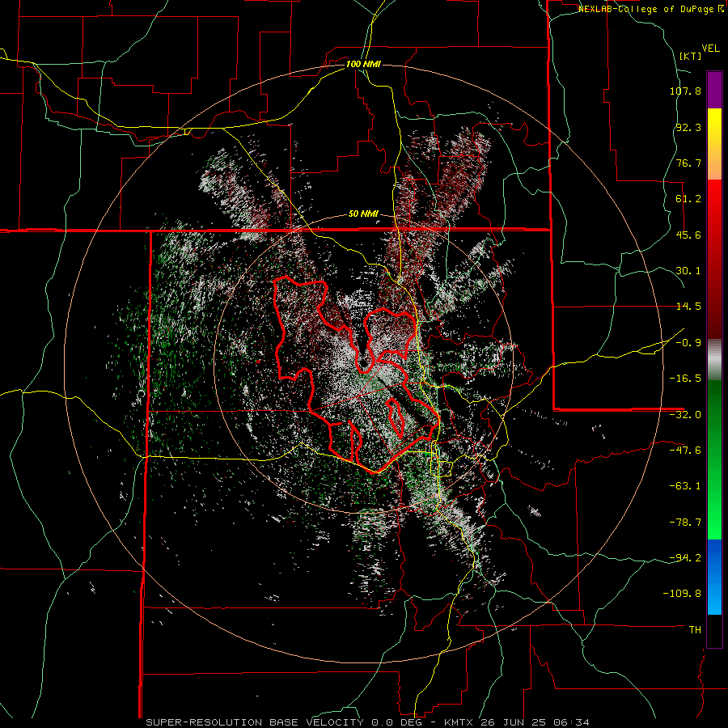
Task: Click the 100 NMI range ring label
Action: [x=363, y=64]
